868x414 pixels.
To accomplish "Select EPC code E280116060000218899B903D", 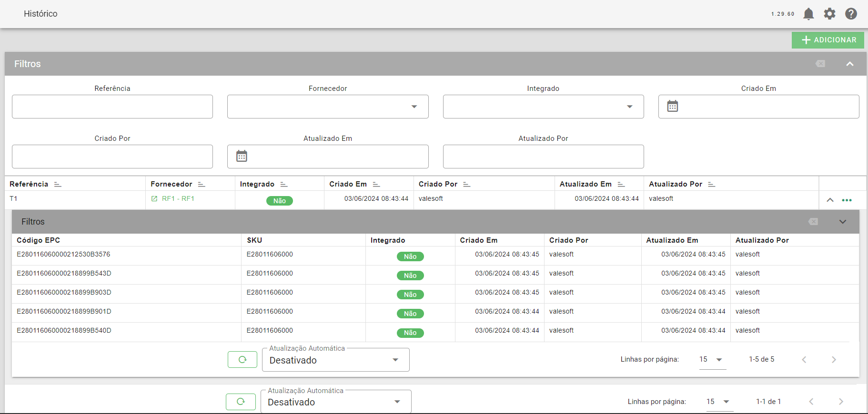I will pos(64,292).
